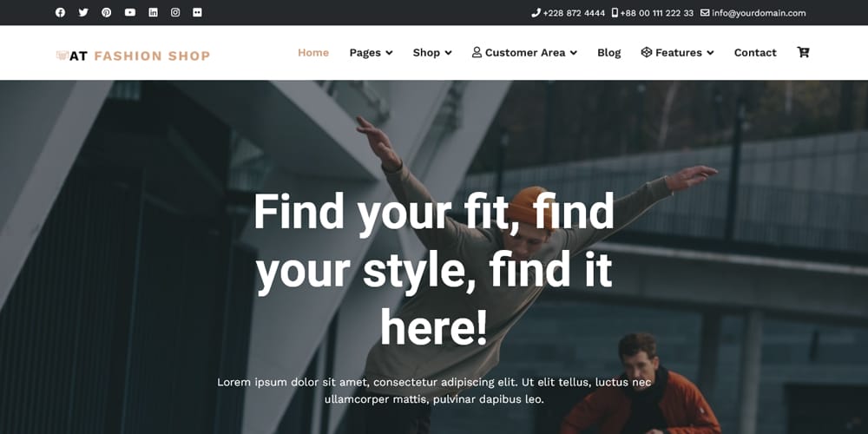This screenshot has width=868, height=434.
Task: Click the hero headline text
Action: [x=433, y=269]
